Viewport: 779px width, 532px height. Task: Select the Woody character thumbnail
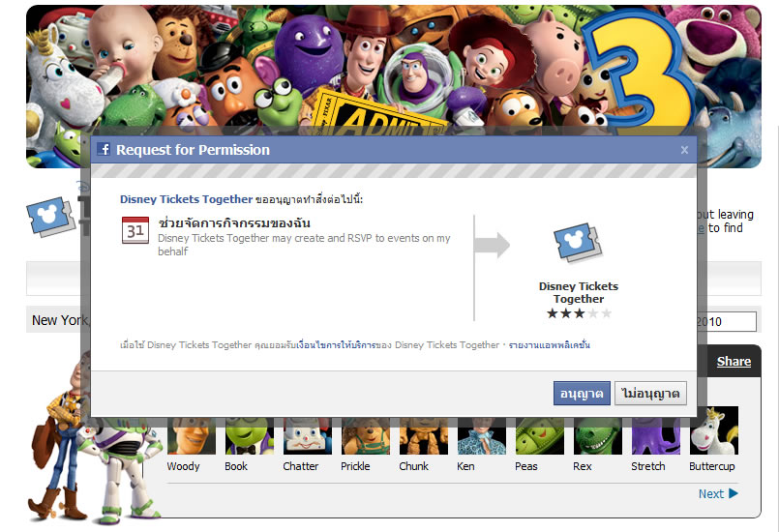coord(192,436)
